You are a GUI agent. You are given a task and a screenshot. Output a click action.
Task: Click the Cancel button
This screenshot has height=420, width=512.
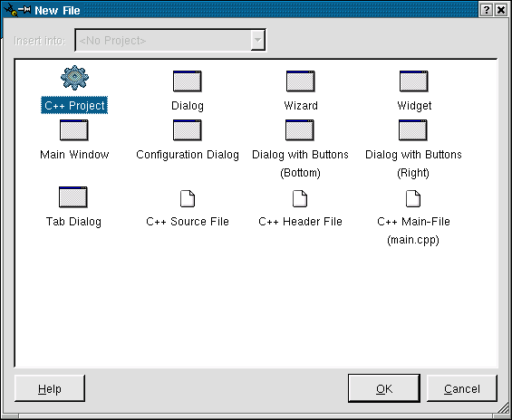pyautogui.click(x=462, y=388)
